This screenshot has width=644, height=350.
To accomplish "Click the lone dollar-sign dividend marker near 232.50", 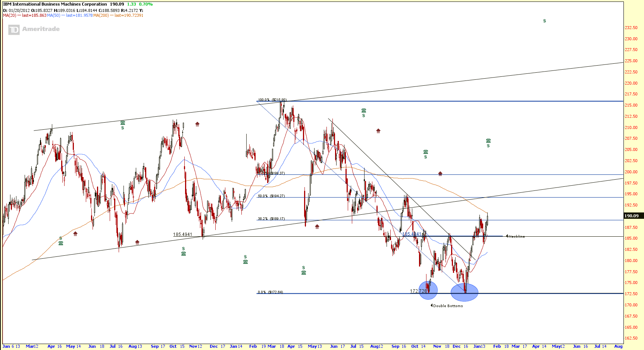I will coord(544,21).
